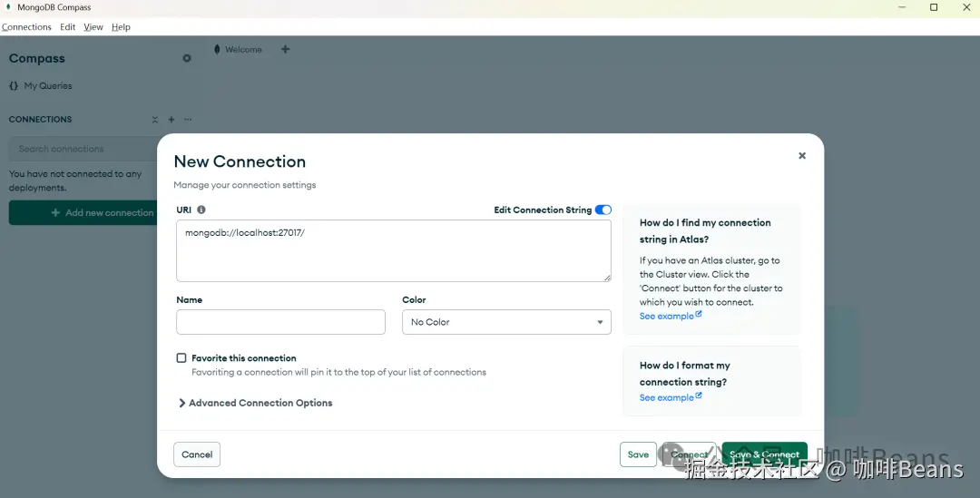Click the Compass sidebar title

pyautogui.click(x=37, y=58)
